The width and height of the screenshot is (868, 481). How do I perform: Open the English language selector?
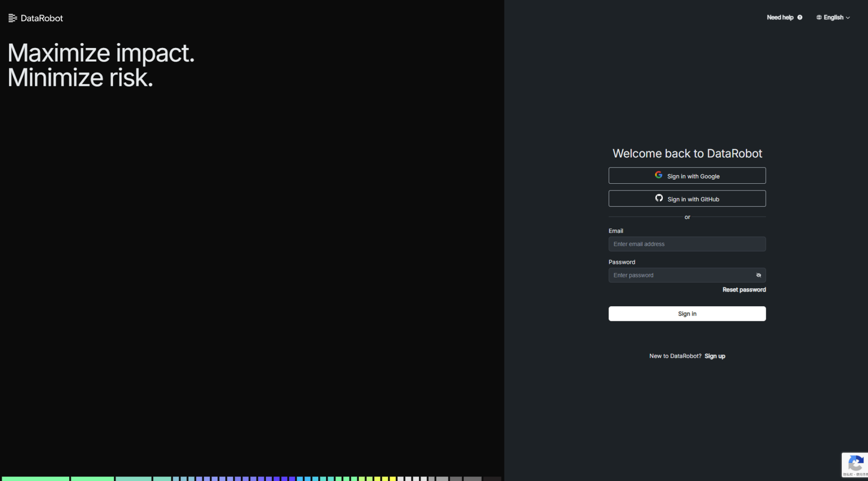click(x=833, y=18)
